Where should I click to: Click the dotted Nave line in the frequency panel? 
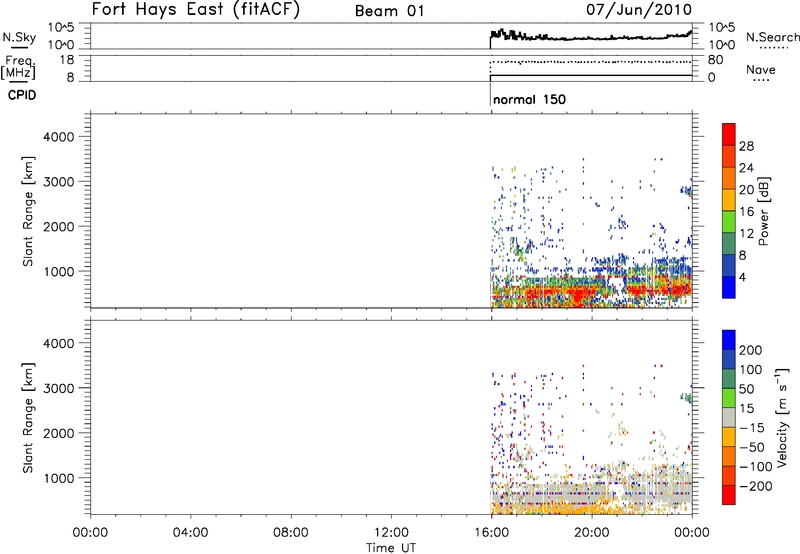(x=592, y=62)
